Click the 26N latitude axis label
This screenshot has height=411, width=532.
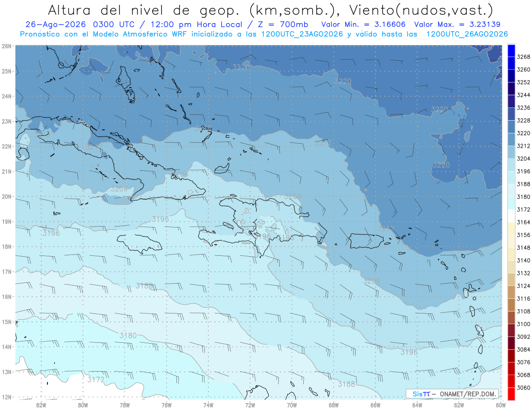point(6,46)
